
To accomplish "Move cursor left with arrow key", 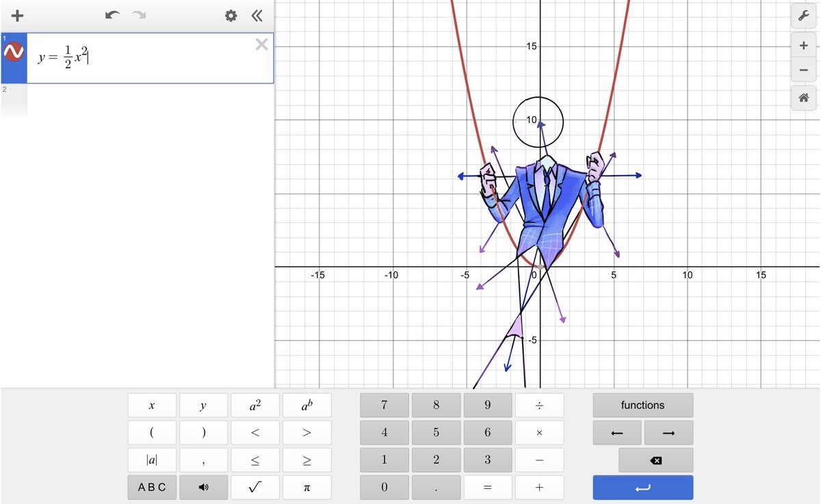I will (x=617, y=433).
